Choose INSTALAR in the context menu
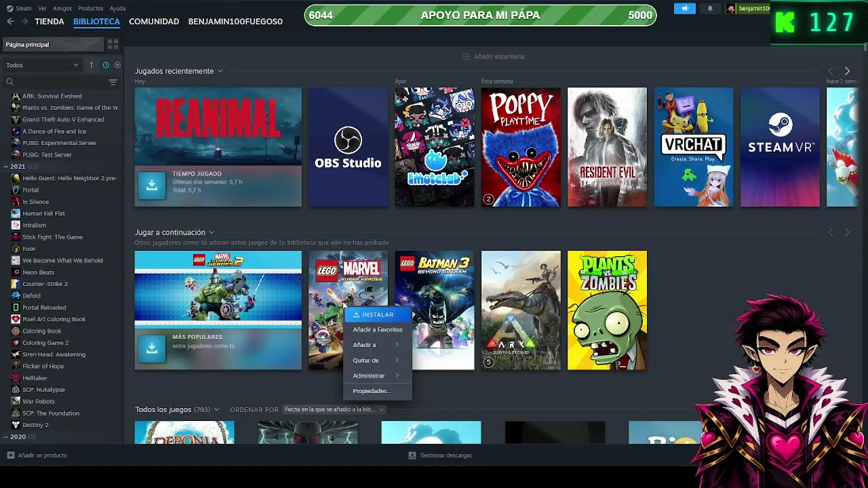 [378, 315]
